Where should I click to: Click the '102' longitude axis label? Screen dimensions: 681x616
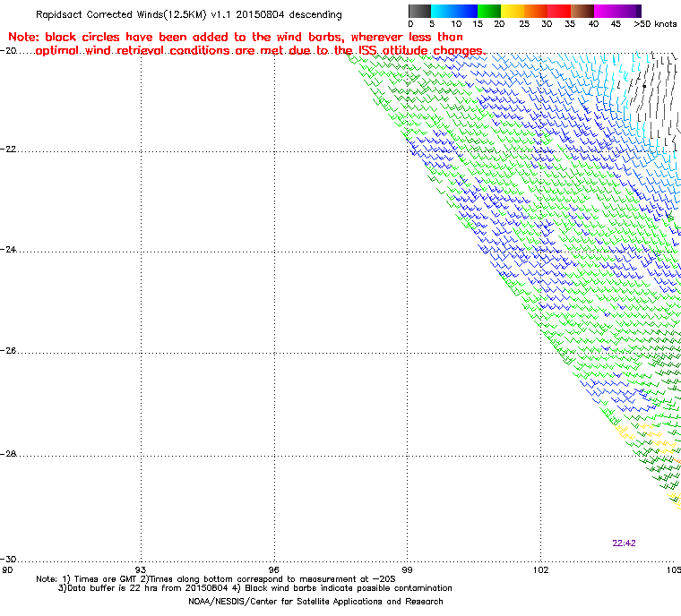[x=540, y=570]
